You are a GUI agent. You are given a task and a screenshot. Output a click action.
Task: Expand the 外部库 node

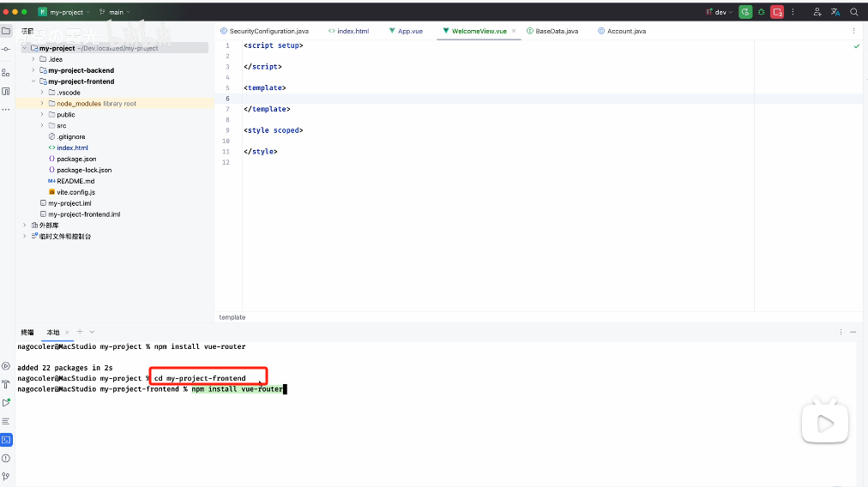[x=24, y=225]
